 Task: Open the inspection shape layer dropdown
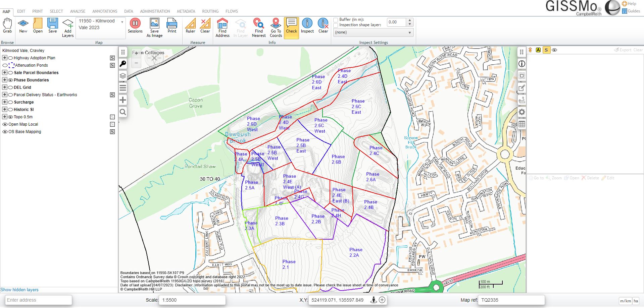[x=373, y=33]
